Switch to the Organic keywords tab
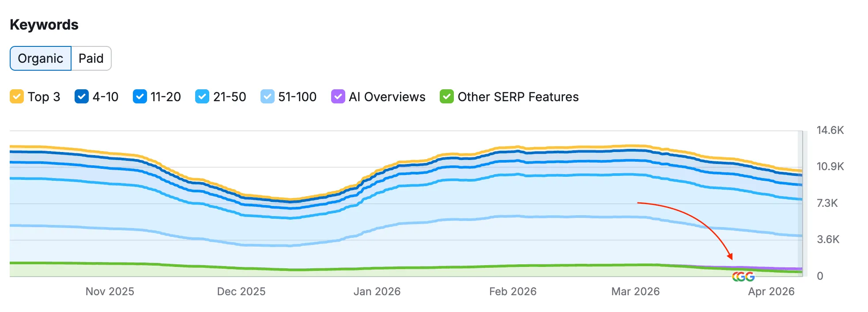 pos(40,58)
